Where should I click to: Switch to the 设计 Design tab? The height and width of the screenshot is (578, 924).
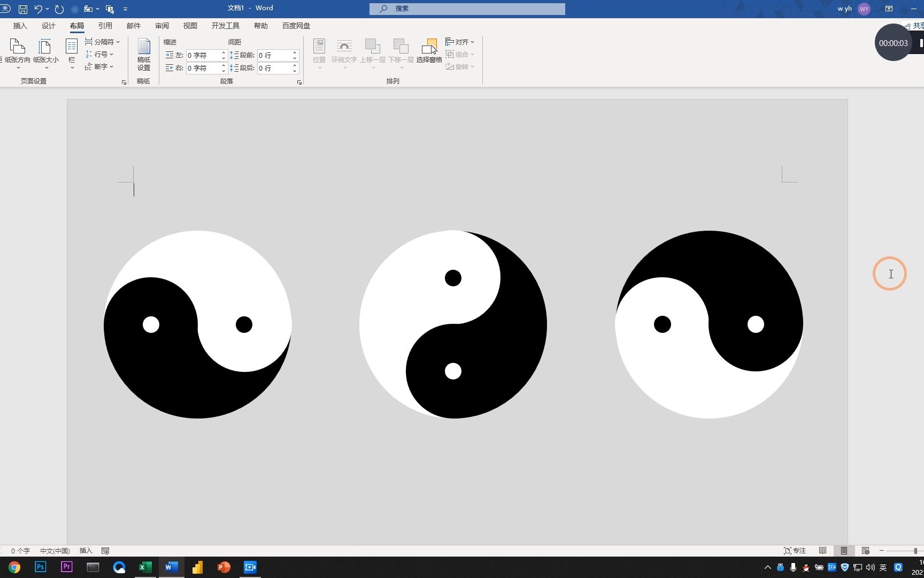(x=48, y=26)
